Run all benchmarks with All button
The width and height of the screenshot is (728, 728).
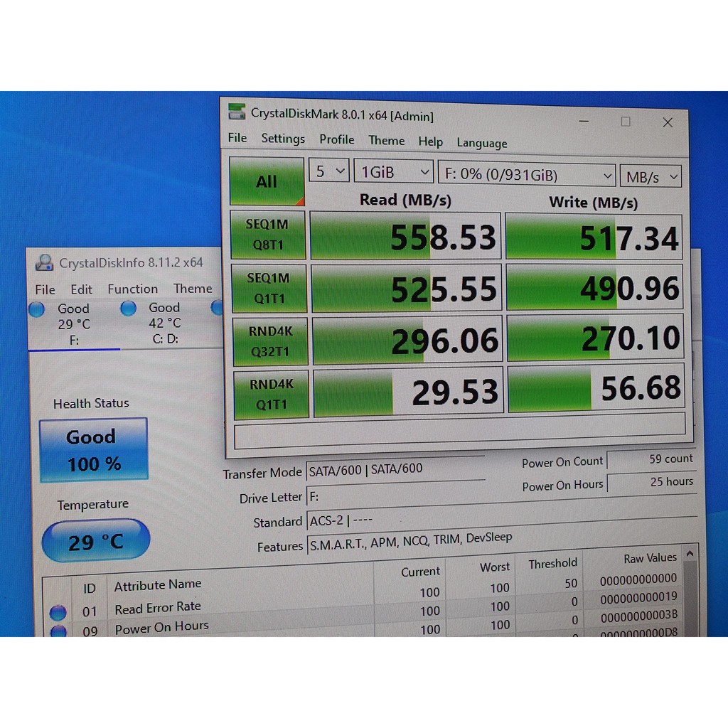click(267, 181)
